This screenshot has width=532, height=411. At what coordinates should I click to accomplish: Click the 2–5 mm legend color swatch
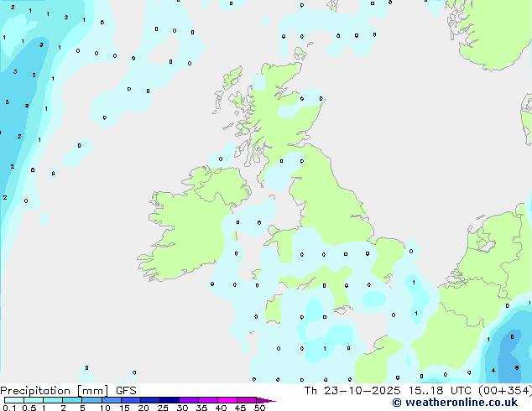pyautogui.click(x=72, y=400)
